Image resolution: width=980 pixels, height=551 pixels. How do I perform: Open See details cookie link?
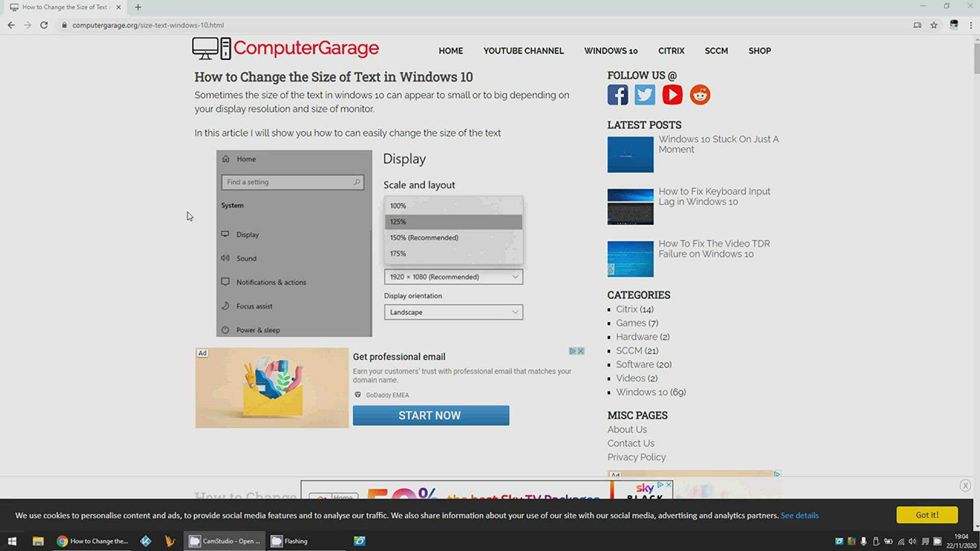(799, 515)
